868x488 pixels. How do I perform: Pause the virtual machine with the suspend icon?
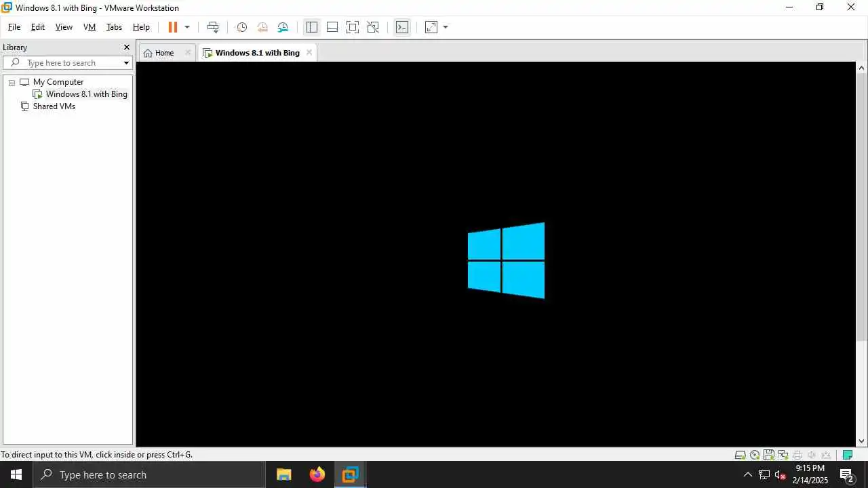(173, 27)
